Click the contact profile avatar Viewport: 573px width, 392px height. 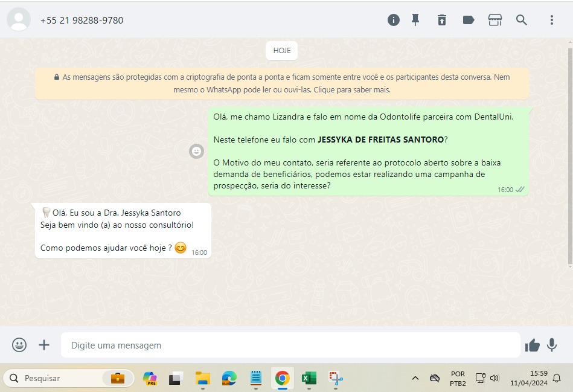19,19
